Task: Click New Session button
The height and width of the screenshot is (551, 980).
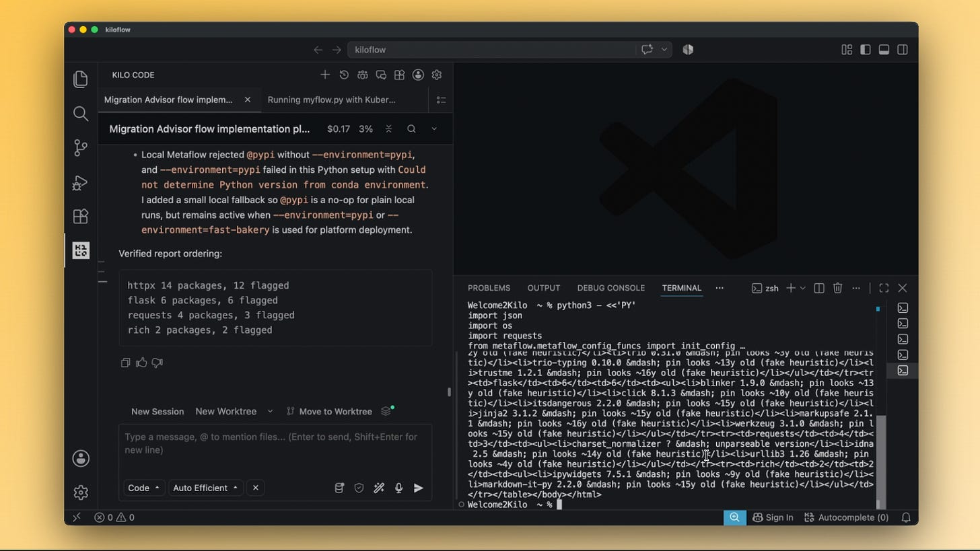Action: coord(157,411)
